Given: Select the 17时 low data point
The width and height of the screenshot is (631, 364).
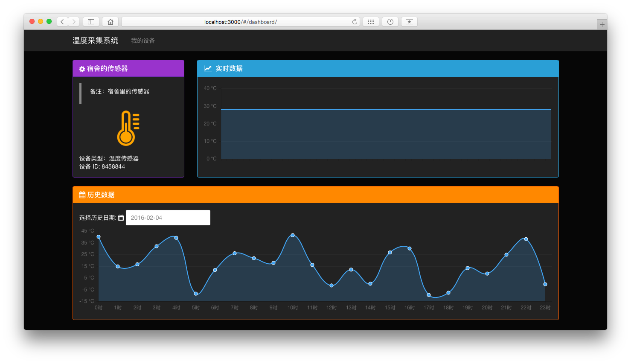Looking at the screenshot, I should point(429,295).
